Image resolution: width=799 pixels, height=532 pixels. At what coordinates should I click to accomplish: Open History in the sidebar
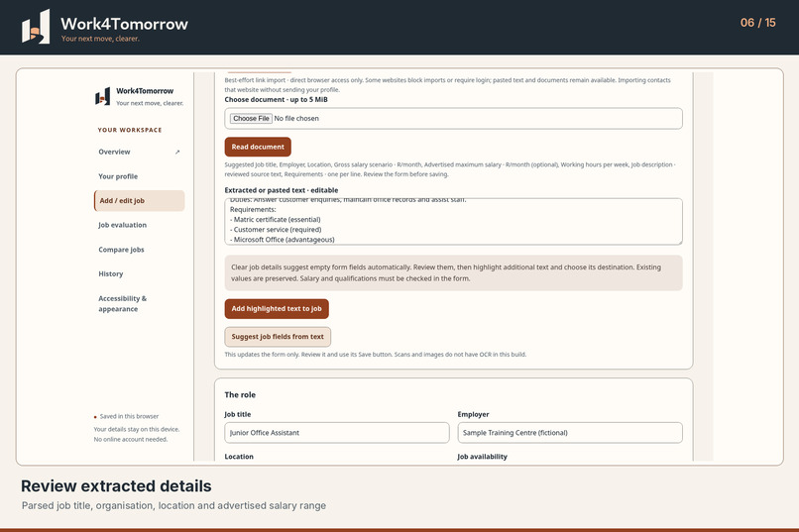pos(139,273)
